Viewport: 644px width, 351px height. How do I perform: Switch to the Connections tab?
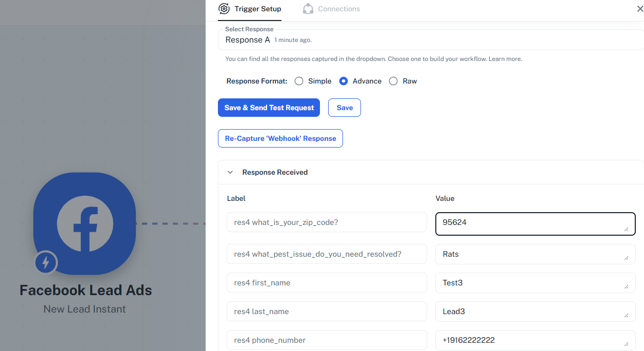[x=338, y=9]
